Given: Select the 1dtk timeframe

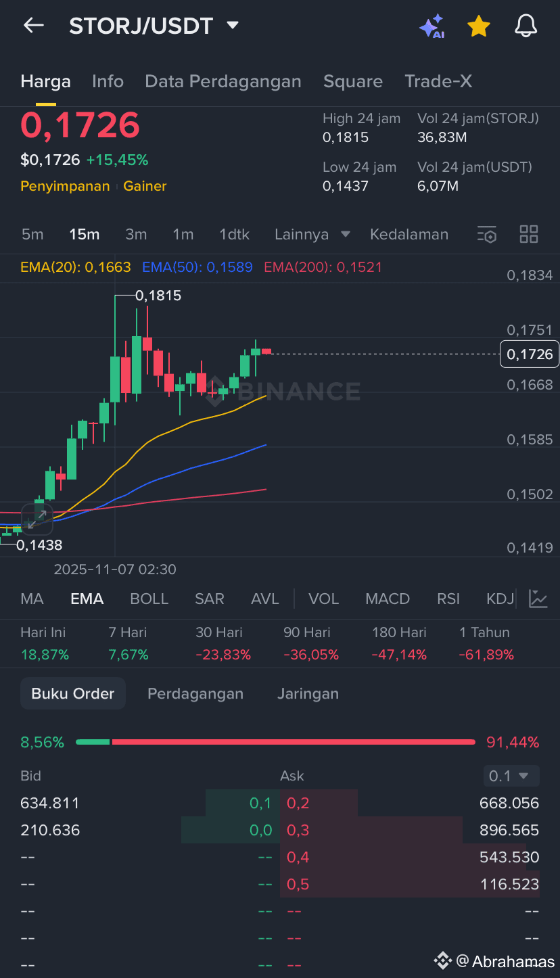Looking at the screenshot, I should (x=234, y=235).
